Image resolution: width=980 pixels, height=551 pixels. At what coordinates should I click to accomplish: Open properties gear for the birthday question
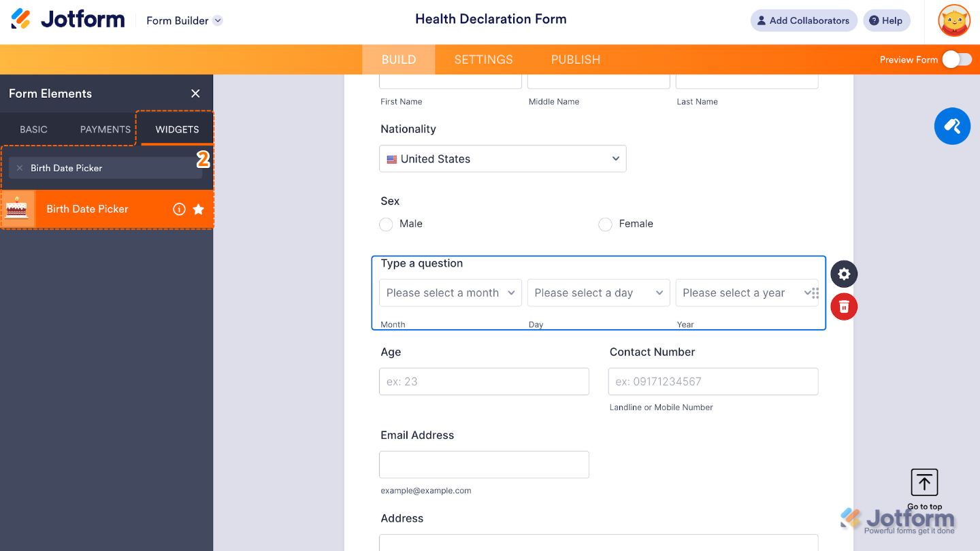843,274
